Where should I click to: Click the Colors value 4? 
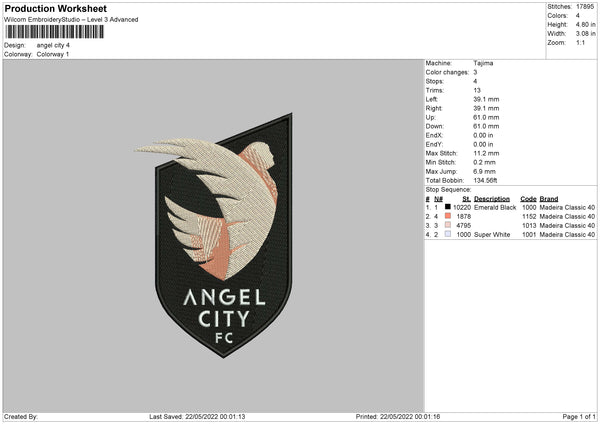tap(578, 16)
